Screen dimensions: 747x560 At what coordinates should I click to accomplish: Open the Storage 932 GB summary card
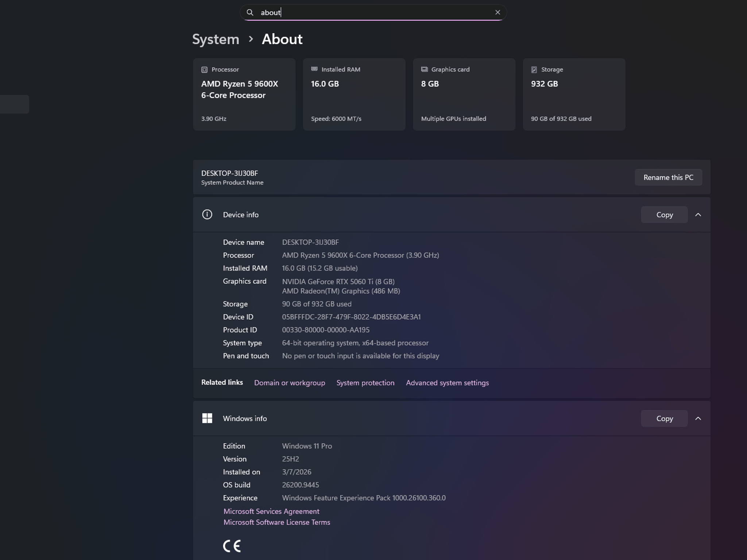tap(574, 94)
